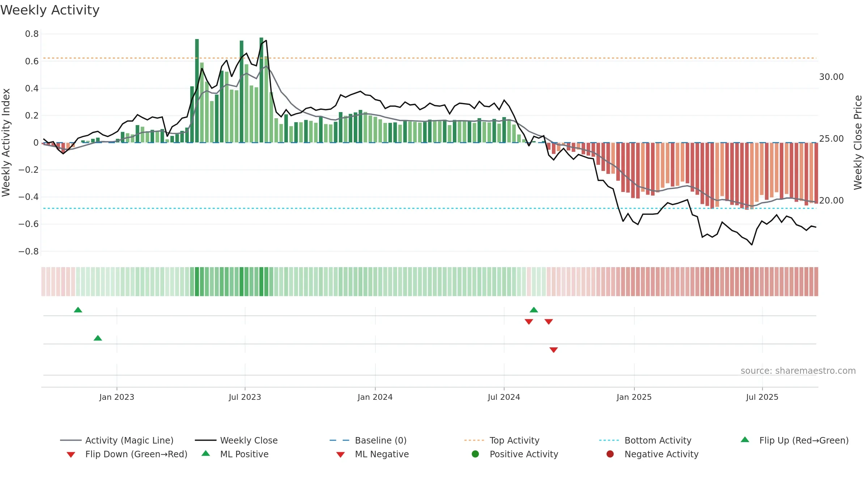Click the 25.00 price axis label
Image resolution: width=868 pixels, height=488 pixels.
click(831, 139)
